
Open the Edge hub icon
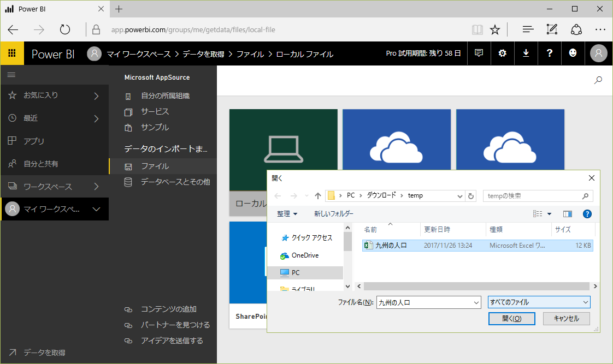528,29
